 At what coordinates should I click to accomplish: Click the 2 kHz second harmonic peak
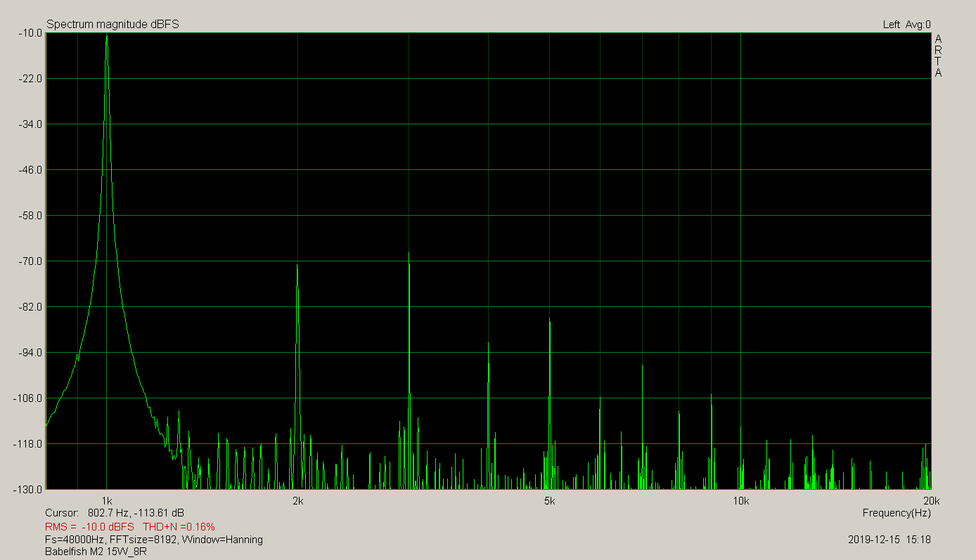[297, 265]
